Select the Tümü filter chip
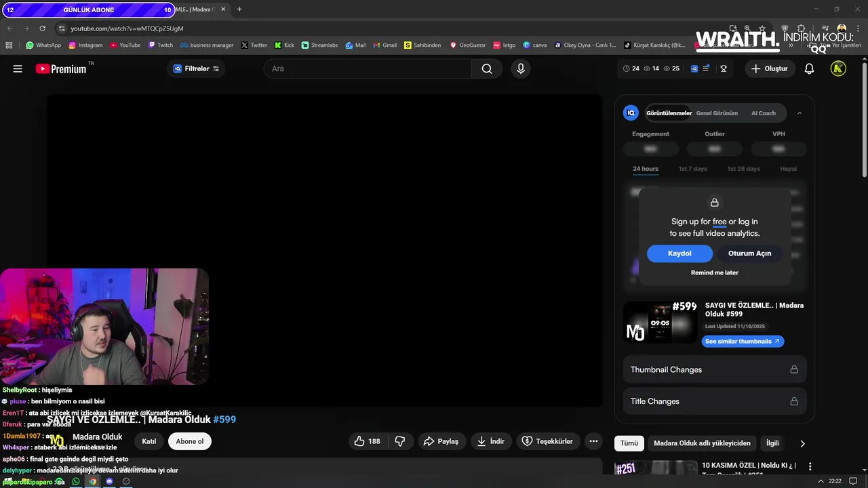The image size is (868, 488). pyautogui.click(x=629, y=443)
